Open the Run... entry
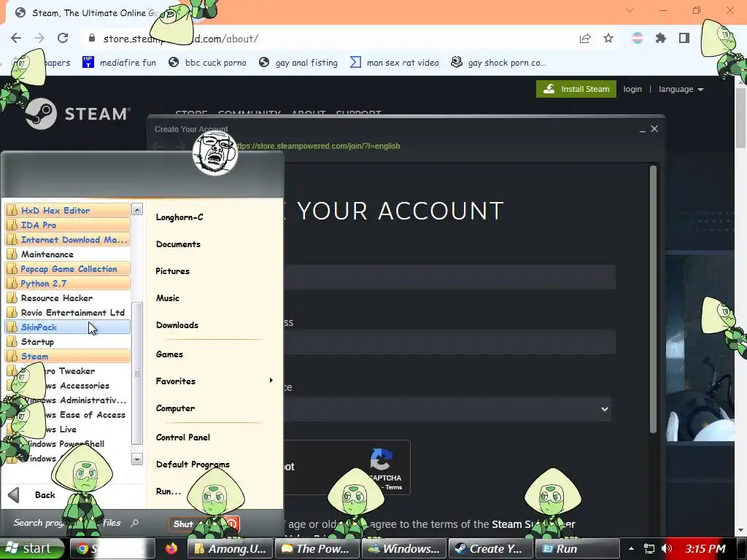This screenshot has width=747, height=560. click(x=169, y=491)
